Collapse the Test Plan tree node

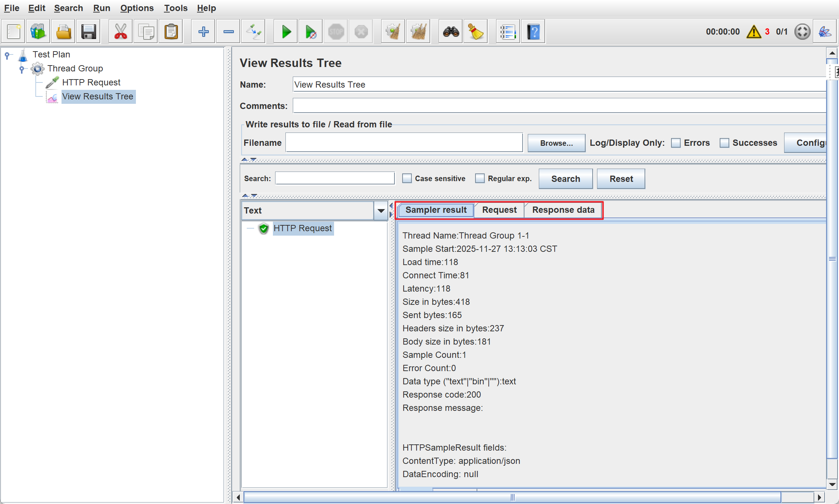coord(7,55)
